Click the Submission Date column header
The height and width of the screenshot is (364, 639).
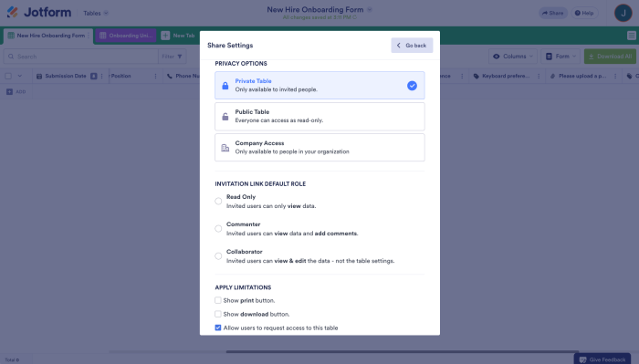tap(66, 76)
